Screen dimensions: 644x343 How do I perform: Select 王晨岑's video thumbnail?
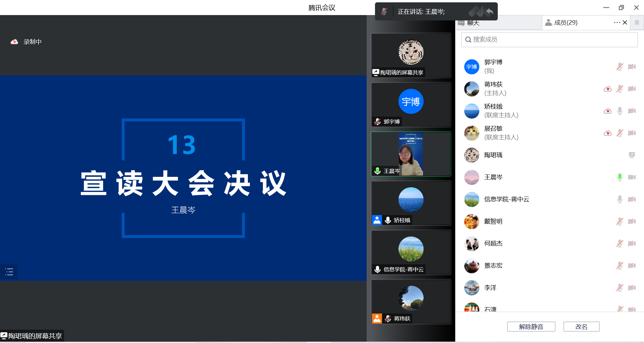pos(411,154)
